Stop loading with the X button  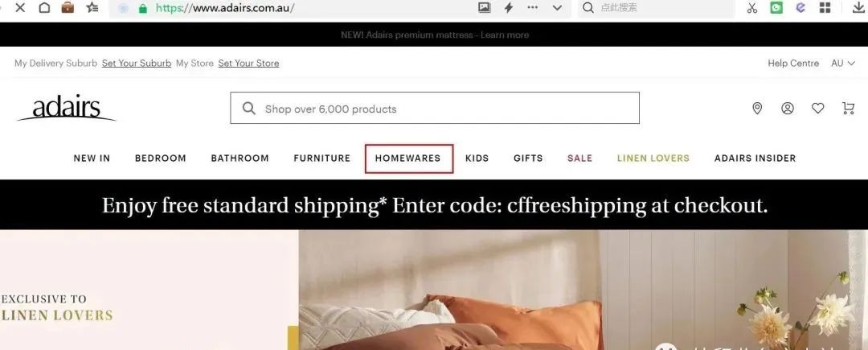pyautogui.click(x=19, y=8)
